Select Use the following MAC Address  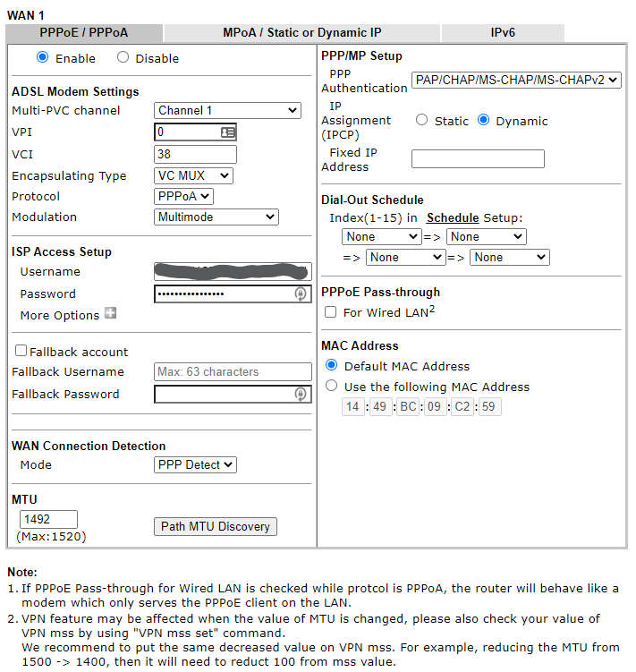[331, 386]
